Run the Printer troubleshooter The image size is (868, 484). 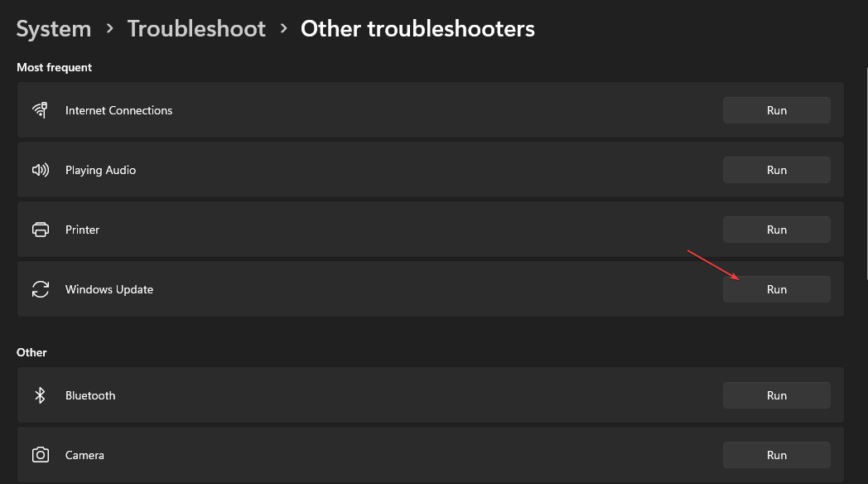click(x=776, y=230)
